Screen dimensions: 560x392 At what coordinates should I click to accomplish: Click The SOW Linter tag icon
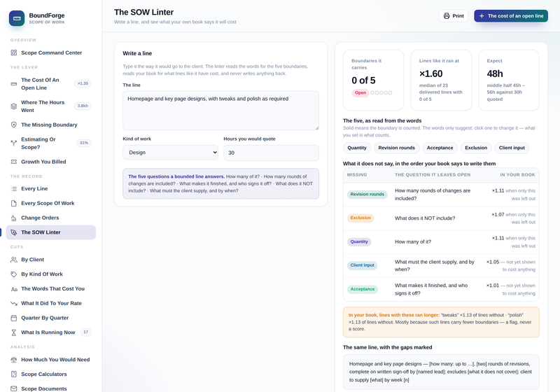(x=13, y=232)
